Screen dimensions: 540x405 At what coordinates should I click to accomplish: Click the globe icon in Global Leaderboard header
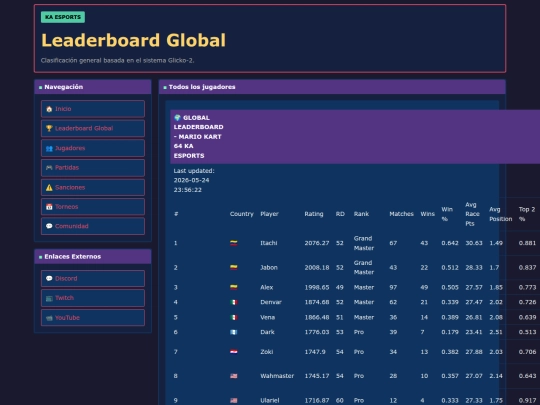pyautogui.click(x=177, y=117)
